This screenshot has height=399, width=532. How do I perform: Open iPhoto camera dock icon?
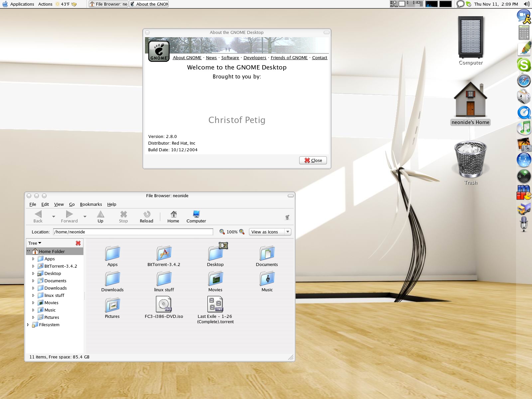pyautogui.click(x=524, y=144)
